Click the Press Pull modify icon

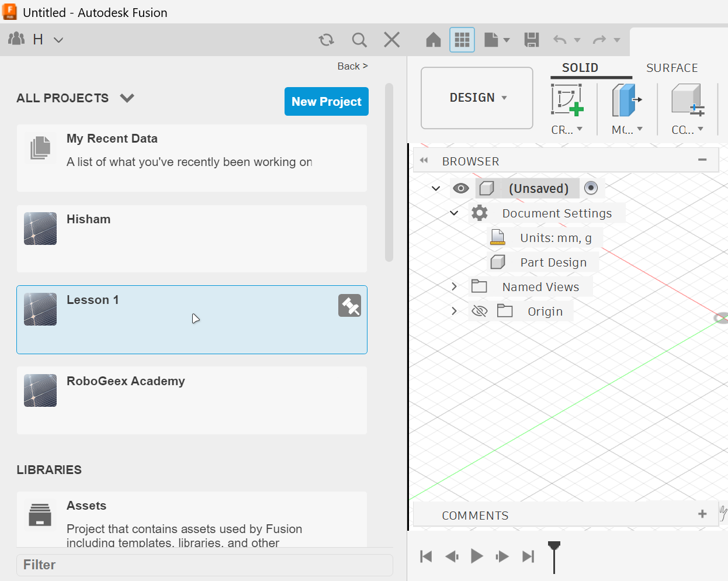627,100
